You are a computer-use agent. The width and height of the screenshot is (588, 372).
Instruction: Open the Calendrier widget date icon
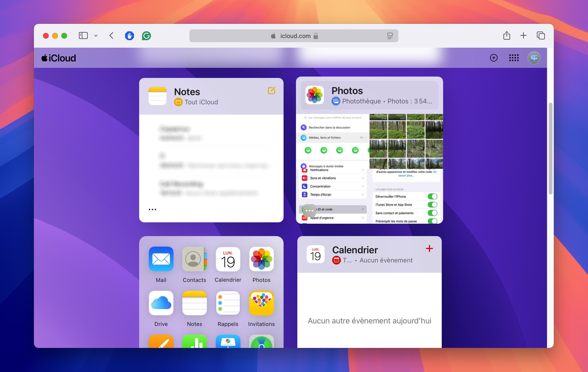point(315,254)
